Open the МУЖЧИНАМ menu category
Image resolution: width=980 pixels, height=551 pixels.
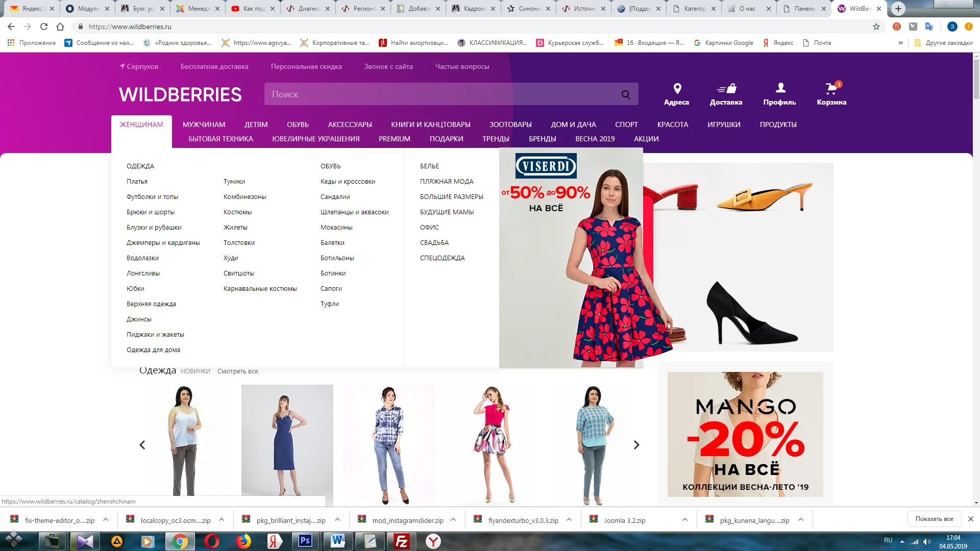(x=204, y=124)
